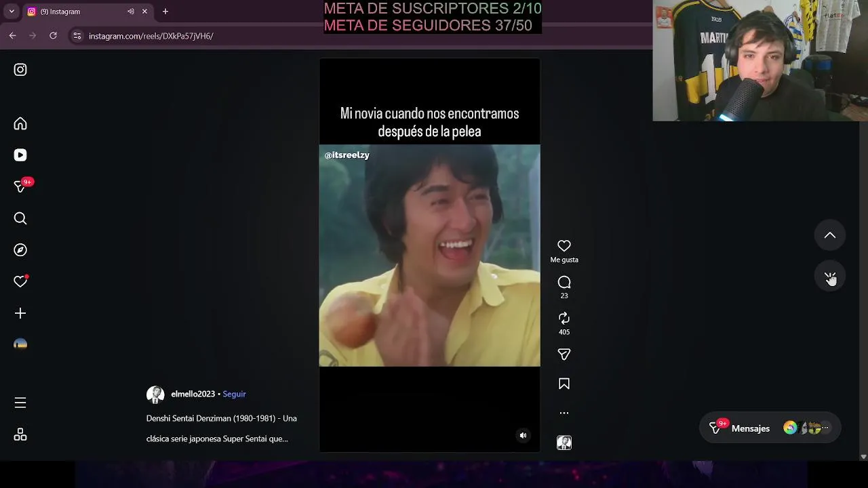Repost the reel showing 405
Image resolution: width=868 pixels, height=488 pixels.
(564, 319)
